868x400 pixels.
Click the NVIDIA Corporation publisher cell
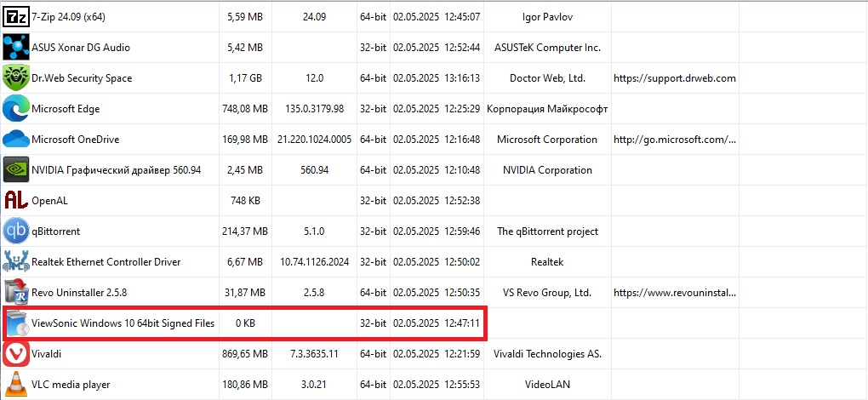pos(547,170)
